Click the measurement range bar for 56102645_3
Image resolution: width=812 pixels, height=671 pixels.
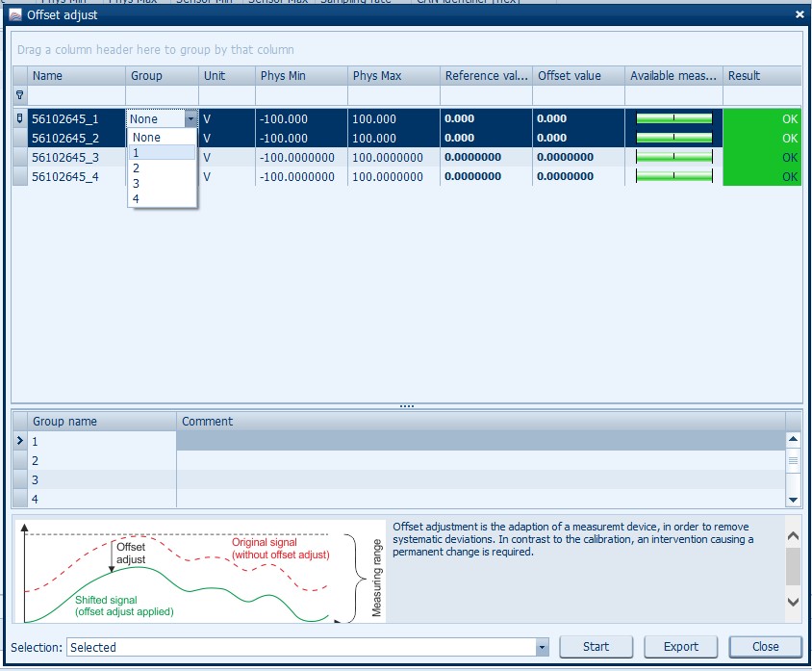[673, 157]
